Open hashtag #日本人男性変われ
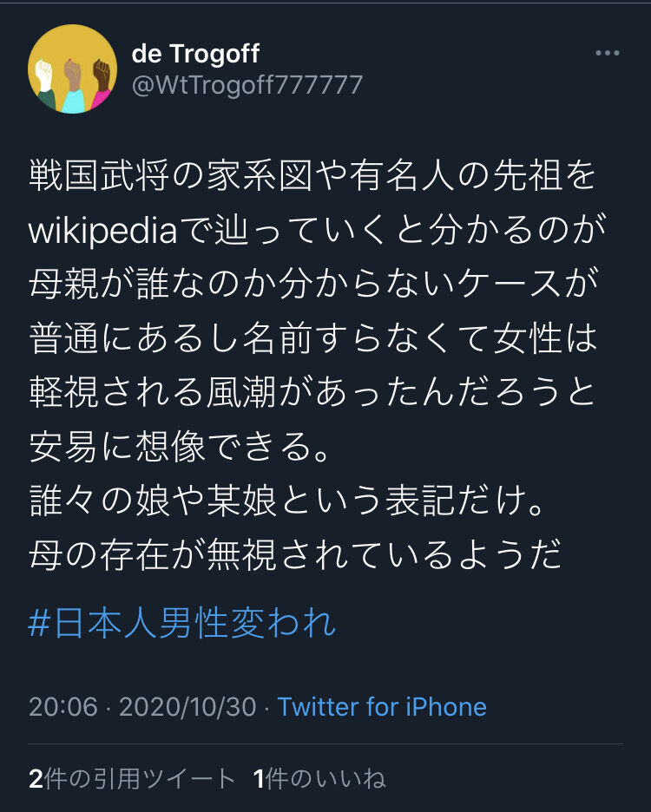Screen dimensions: 651x812 tap(182, 623)
